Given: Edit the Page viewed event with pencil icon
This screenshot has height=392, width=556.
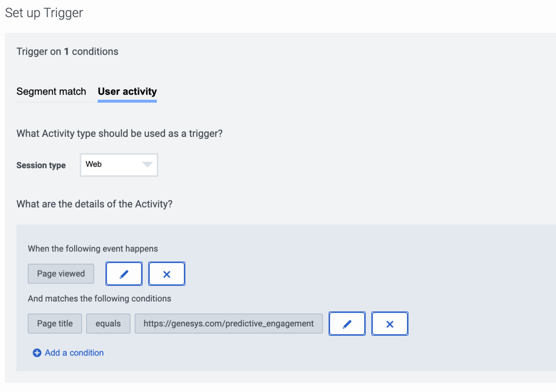Looking at the screenshot, I should (124, 274).
